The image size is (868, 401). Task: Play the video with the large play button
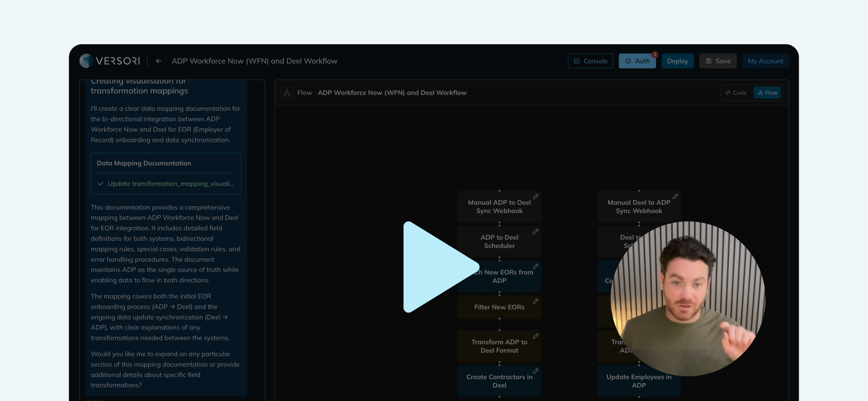pos(440,267)
